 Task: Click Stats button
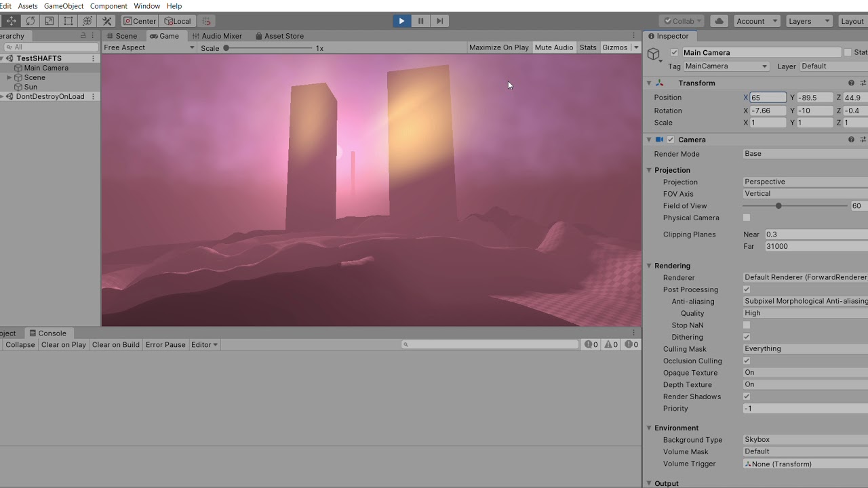[588, 47]
